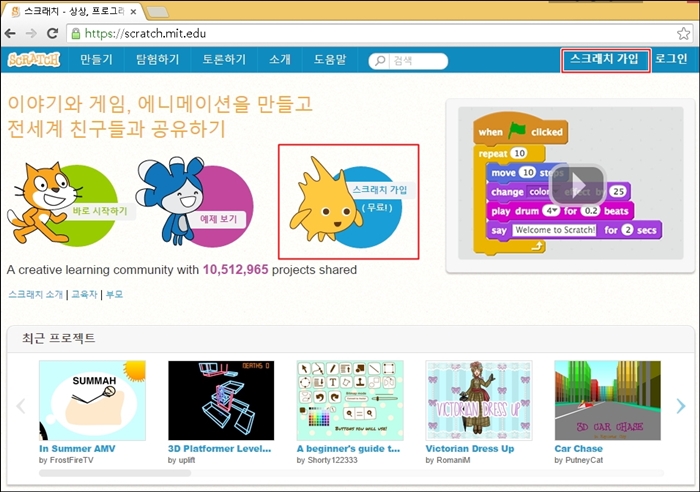Click the Victorian Dress Up title link
Viewport: 700px width, 492px height.
[x=470, y=449]
